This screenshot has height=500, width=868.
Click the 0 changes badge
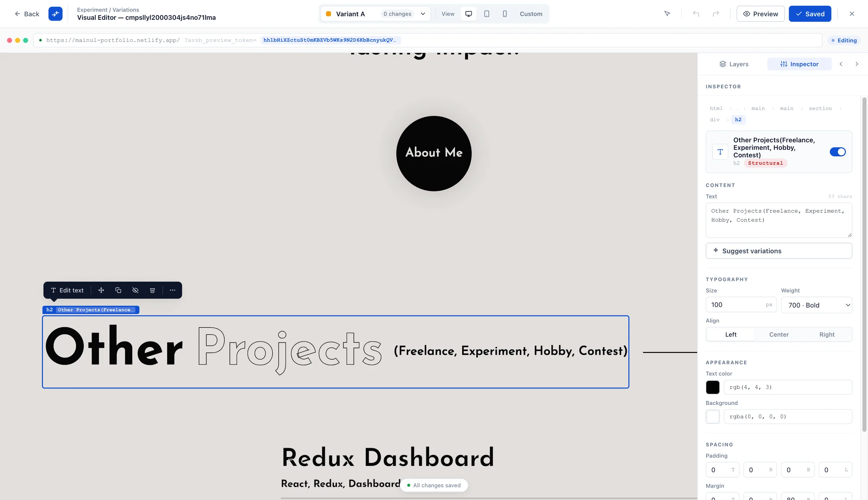(x=397, y=14)
